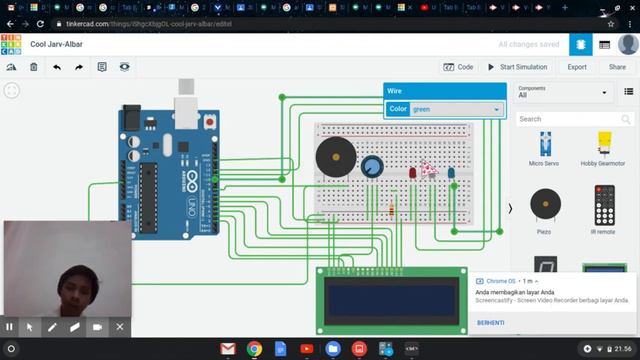Viewport: 640px width, 360px height.
Task: Click the Arduino reset button
Action: [x=210, y=122]
